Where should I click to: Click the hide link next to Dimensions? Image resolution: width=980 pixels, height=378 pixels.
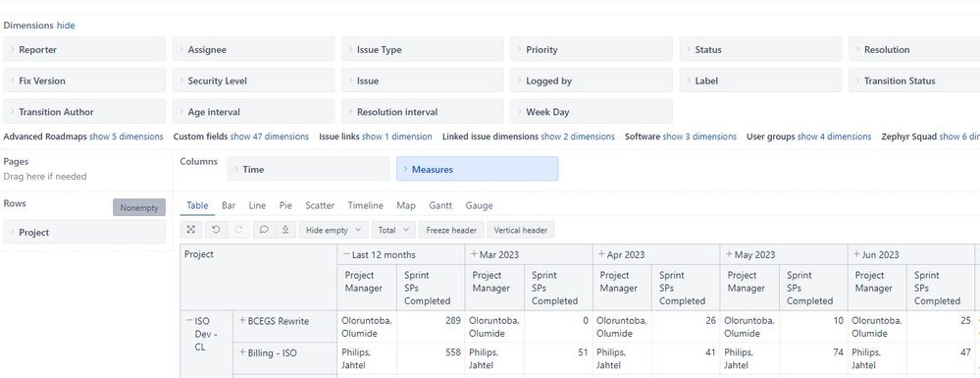(x=66, y=26)
